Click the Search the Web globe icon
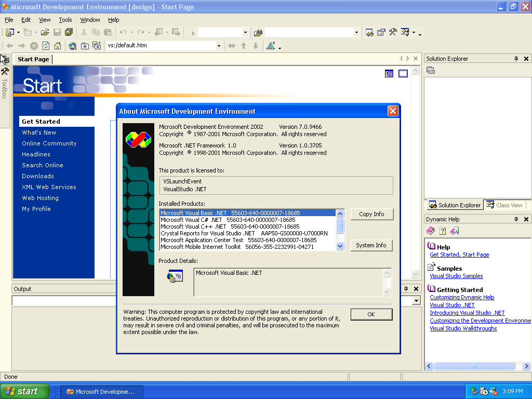Screen dimensions: 532x399 (x=72, y=46)
